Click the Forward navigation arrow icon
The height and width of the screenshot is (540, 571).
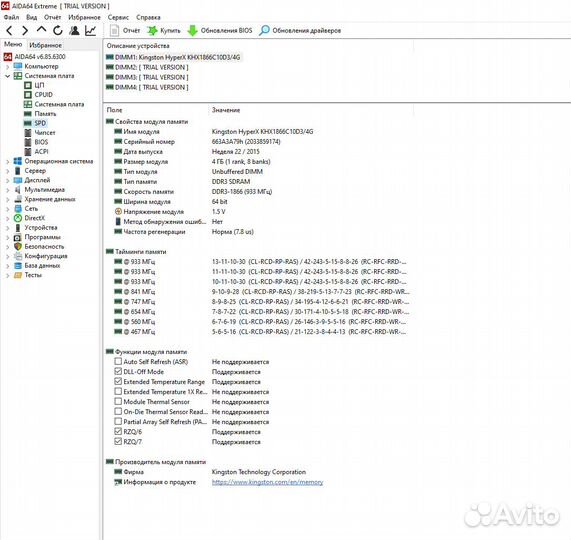pos(25,31)
